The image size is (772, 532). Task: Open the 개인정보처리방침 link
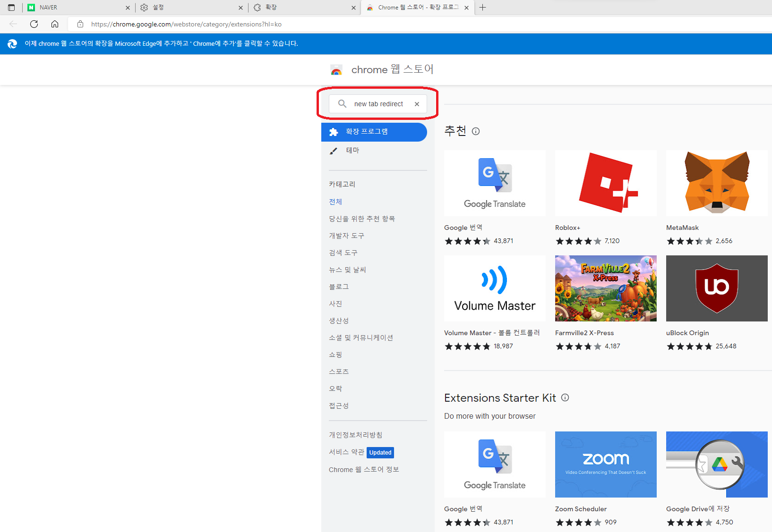click(356, 435)
